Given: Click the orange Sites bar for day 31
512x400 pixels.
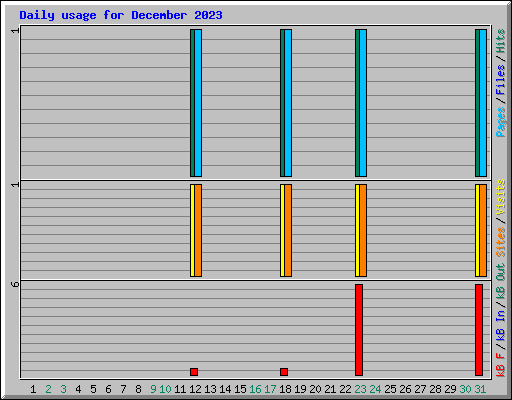Looking at the screenshot, I should (483, 230).
